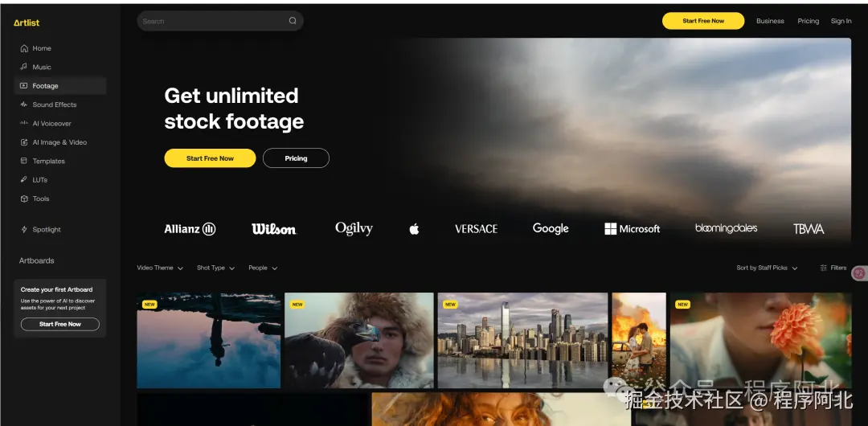Click the hero Start Free Now button
Image resolution: width=868 pixels, height=426 pixels.
(x=210, y=158)
